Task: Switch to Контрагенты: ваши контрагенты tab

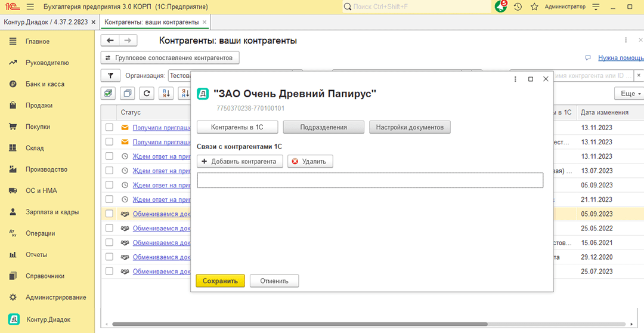Action: pyautogui.click(x=151, y=22)
